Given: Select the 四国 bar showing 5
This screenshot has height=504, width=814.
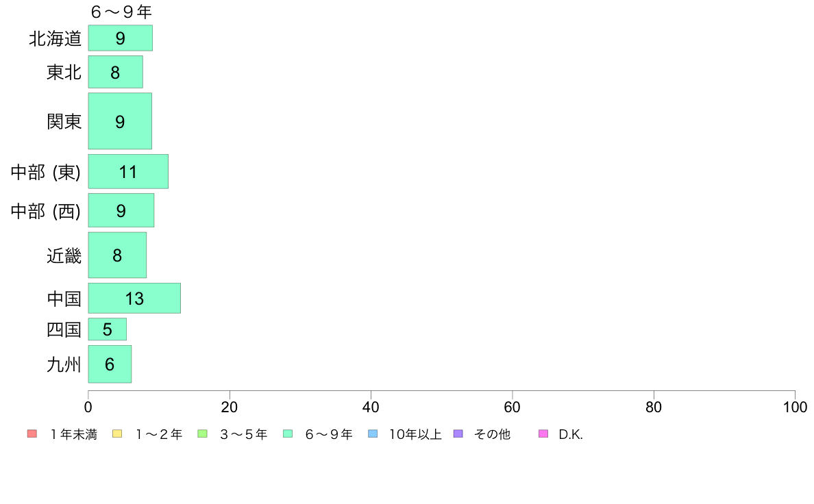Looking at the screenshot, I should point(108,329).
